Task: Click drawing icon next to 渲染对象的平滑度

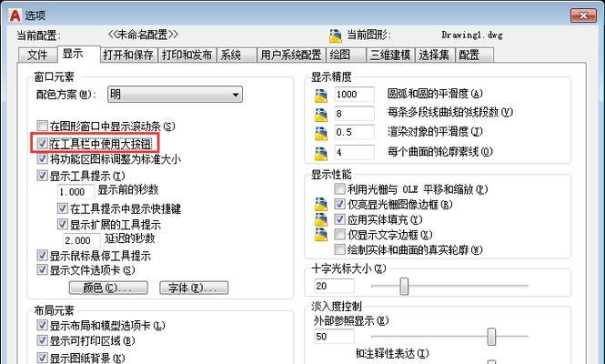Action: click(x=320, y=134)
